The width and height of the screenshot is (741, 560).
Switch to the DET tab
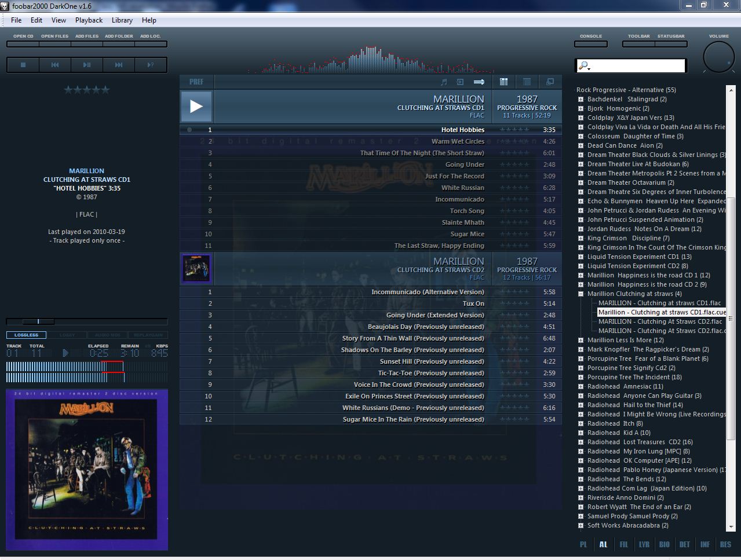coord(685,544)
